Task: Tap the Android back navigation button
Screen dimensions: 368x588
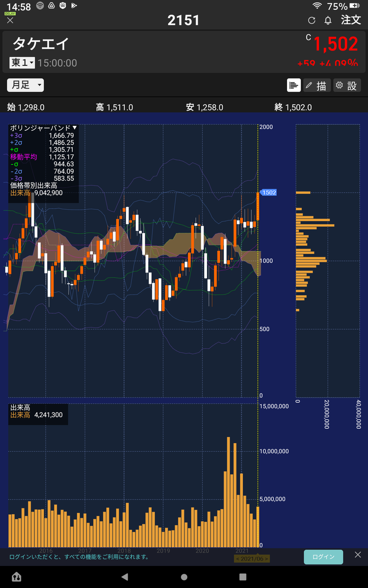Action: coord(125,577)
